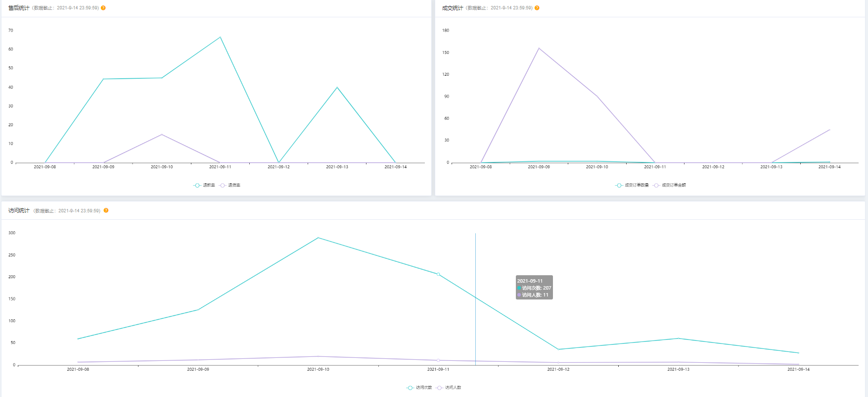Click the 成交统计 panel title
868x397 pixels.
pyautogui.click(x=452, y=8)
